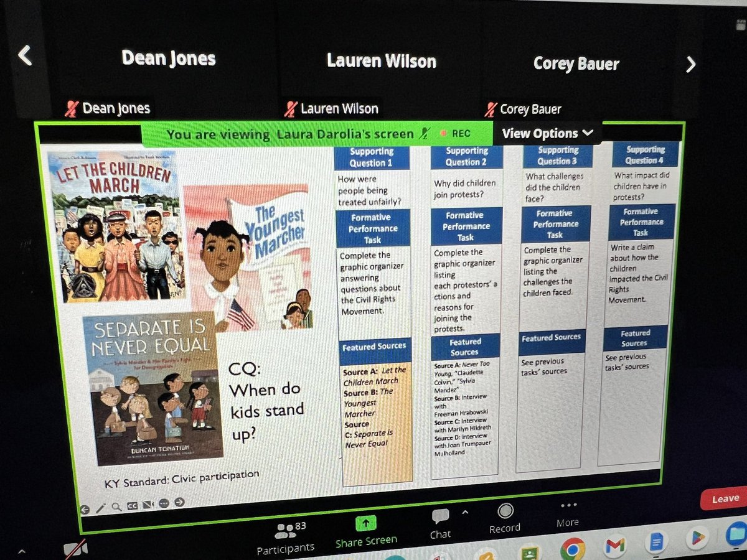This screenshot has width=747, height=560.
Task: Select the pen annotation tool on slide
Action: 101,508
